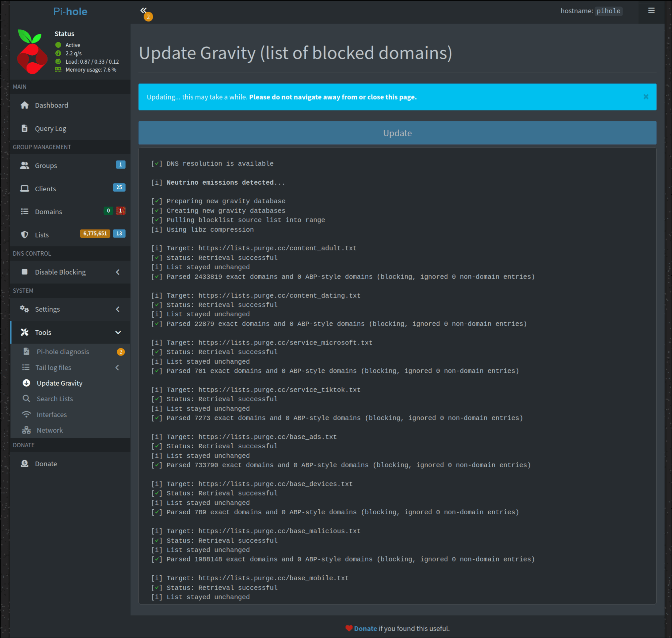Expand the Settings submenu arrow
Viewport: 672px width, 638px height.
tap(118, 309)
